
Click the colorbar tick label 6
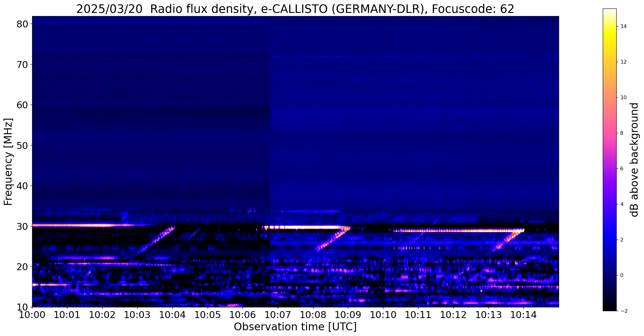(622, 169)
